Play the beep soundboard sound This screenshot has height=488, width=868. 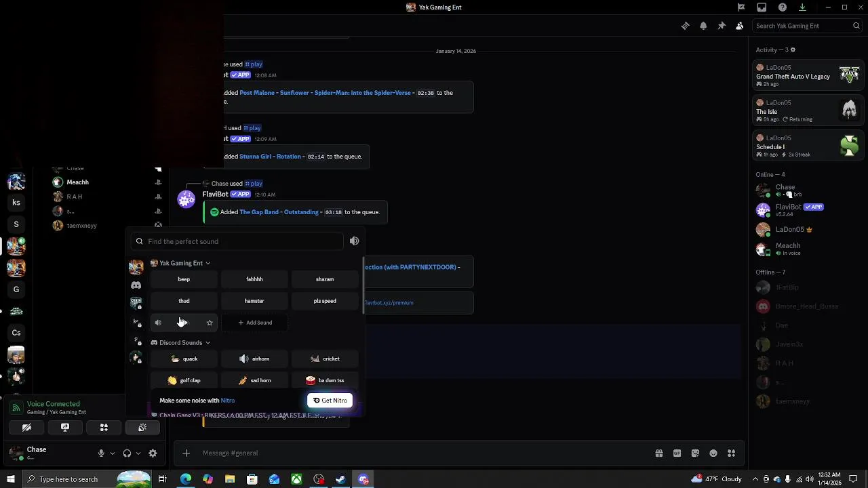[x=184, y=279]
